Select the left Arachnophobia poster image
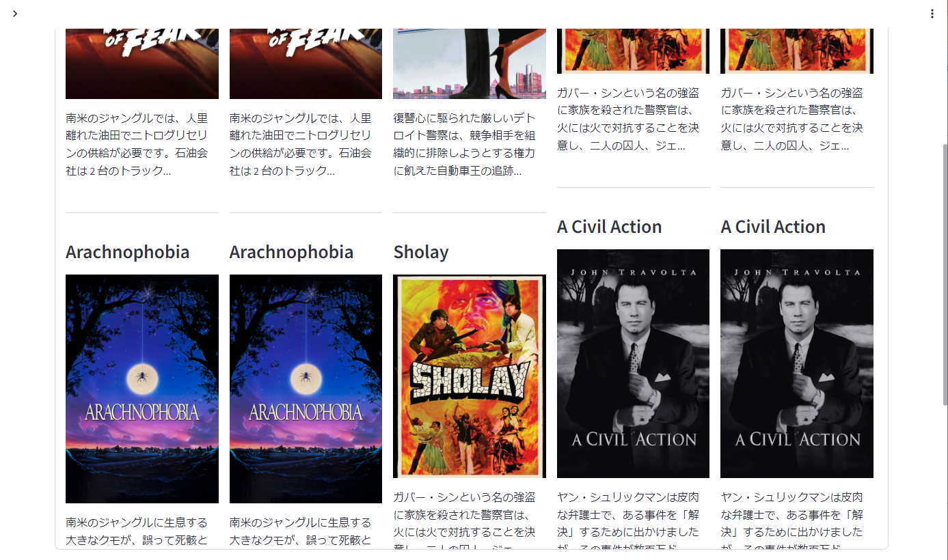Viewport: 948px width, 560px height. 142,389
